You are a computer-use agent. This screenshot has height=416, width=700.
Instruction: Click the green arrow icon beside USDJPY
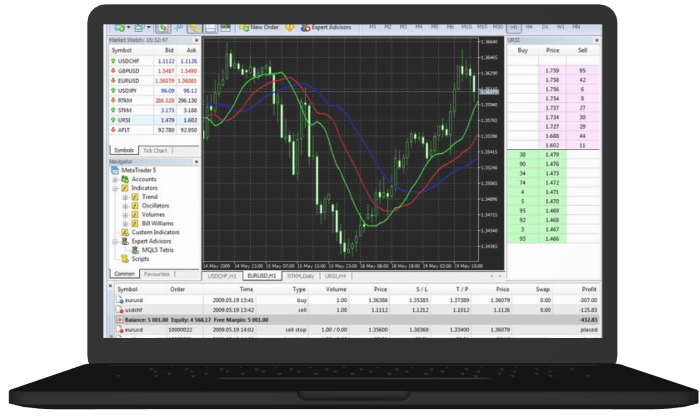[x=113, y=90]
